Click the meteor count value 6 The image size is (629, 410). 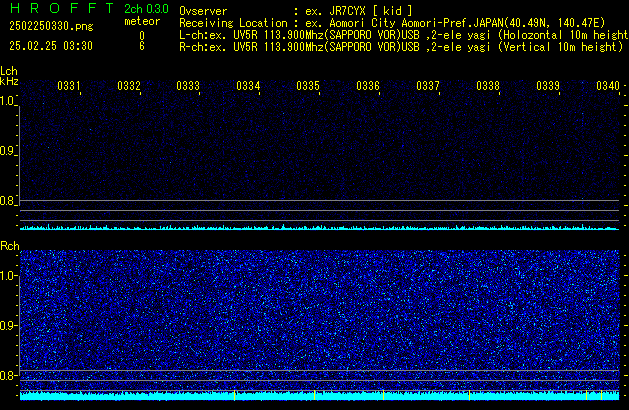[142, 46]
